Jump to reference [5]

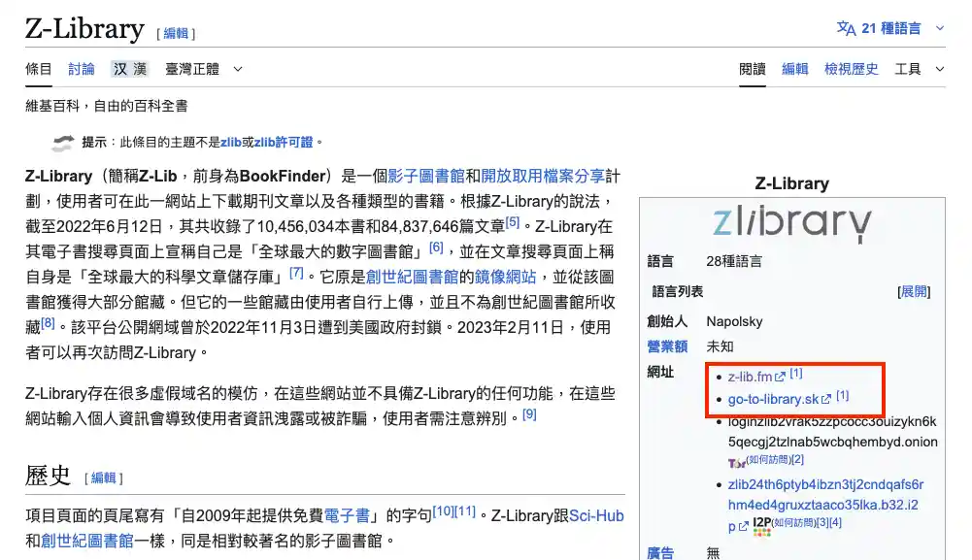pos(512,222)
